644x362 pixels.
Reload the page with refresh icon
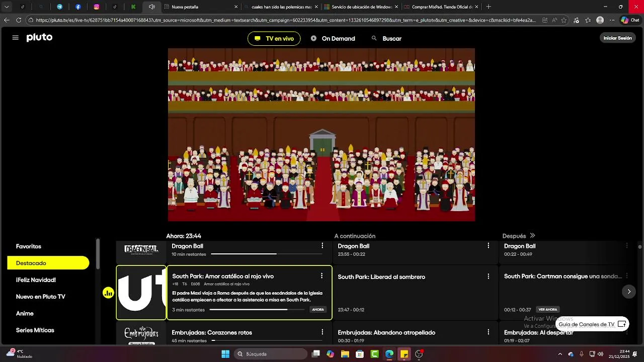click(19, 20)
